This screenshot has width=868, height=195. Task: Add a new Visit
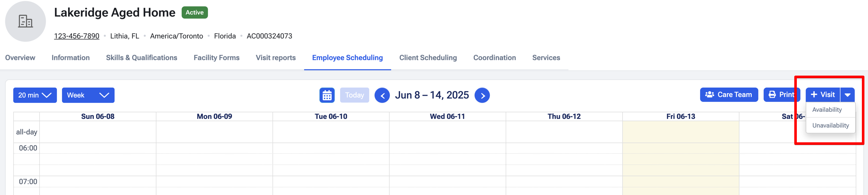(x=823, y=95)
